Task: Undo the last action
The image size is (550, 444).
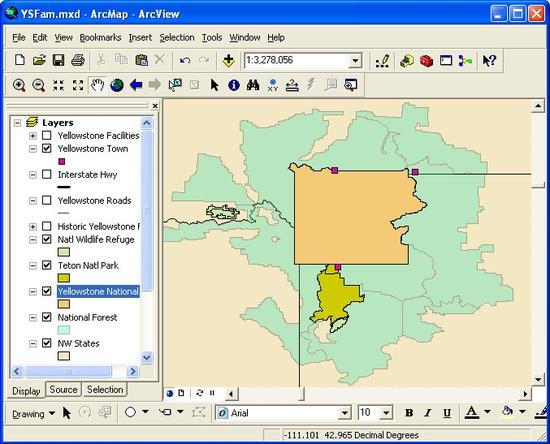Action: coord(185,60)
